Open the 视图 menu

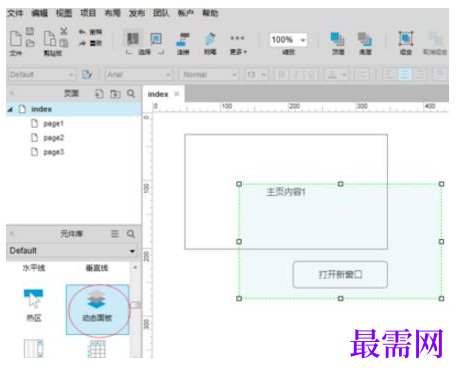[64, 13]
